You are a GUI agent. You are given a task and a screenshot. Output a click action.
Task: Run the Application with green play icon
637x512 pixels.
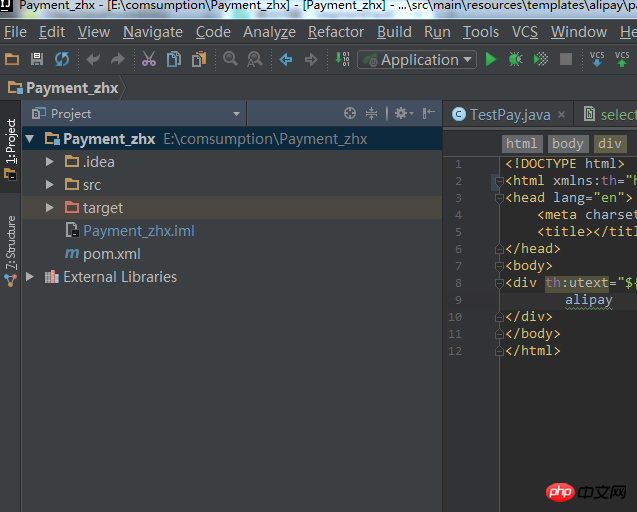[490, 60]
